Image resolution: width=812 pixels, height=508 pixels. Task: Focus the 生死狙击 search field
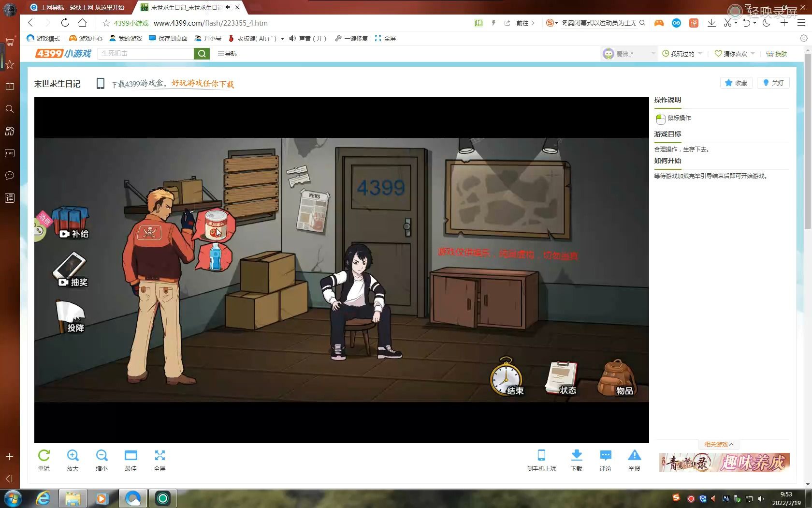[x=145, y=54]
